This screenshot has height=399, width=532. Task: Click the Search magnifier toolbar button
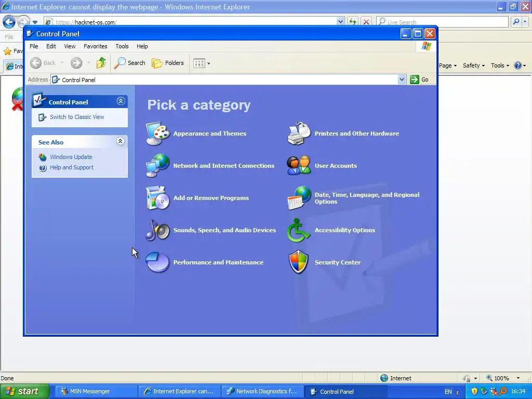click(x=129, y=63)
